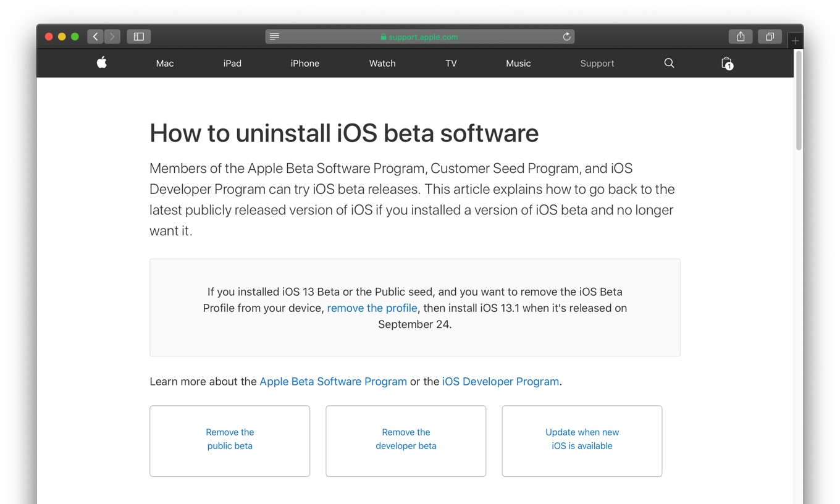Open the iPad navigation item
The height and width of the screenshot is (504, 840).
coord(232,63)
